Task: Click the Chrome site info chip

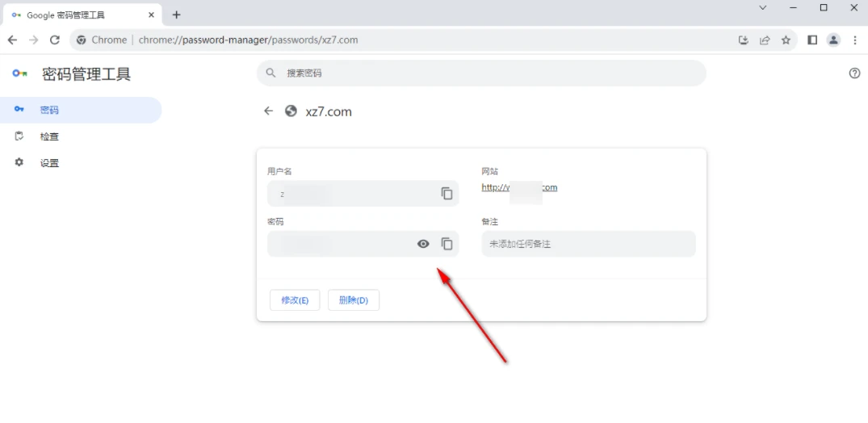Action: [x=102, y=40]
